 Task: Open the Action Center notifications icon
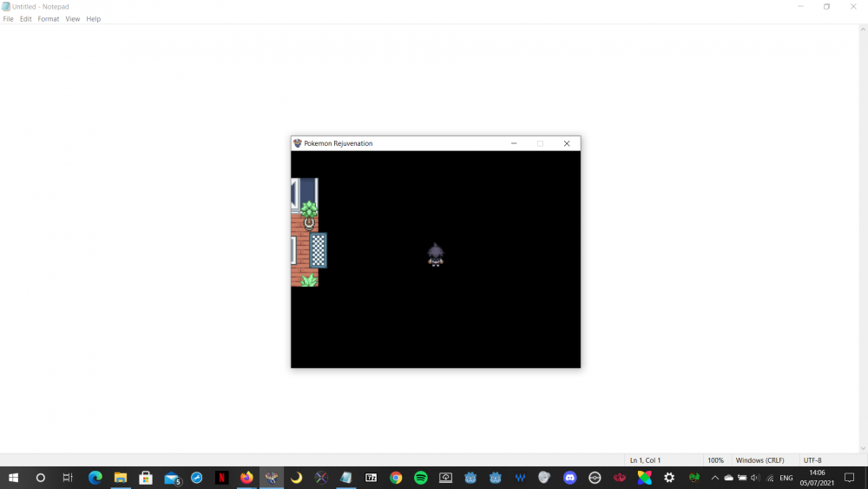coord(850,478)
